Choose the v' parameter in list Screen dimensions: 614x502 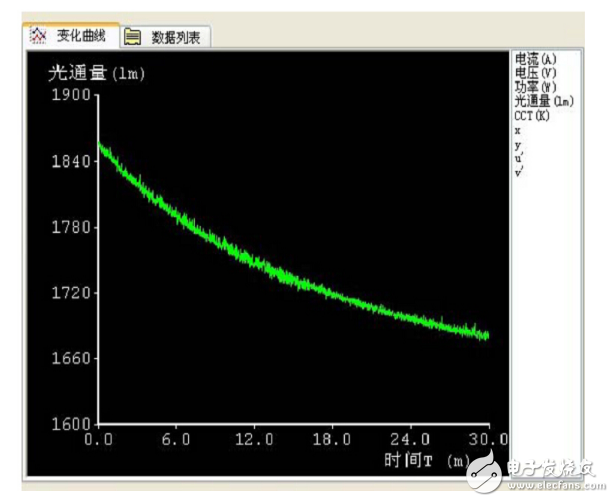click(x=518, y=172)
